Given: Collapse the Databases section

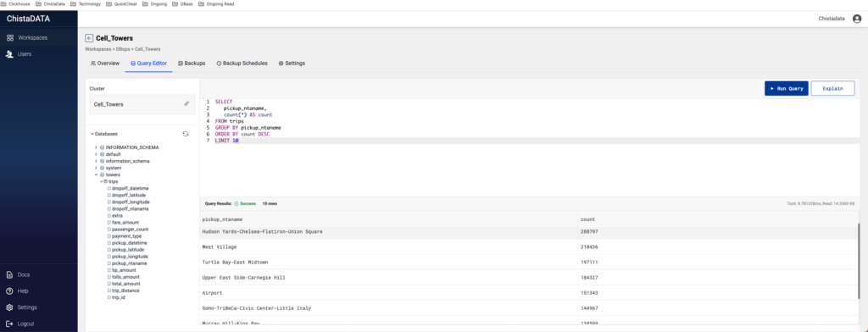Looking at the screenshot, I should [x=92, y=134].
